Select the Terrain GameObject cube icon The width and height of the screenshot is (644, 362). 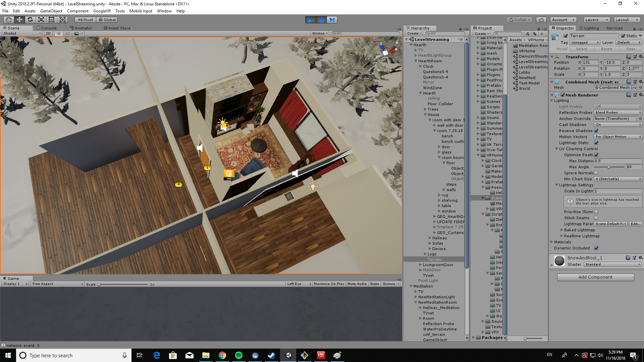(555, 37)
